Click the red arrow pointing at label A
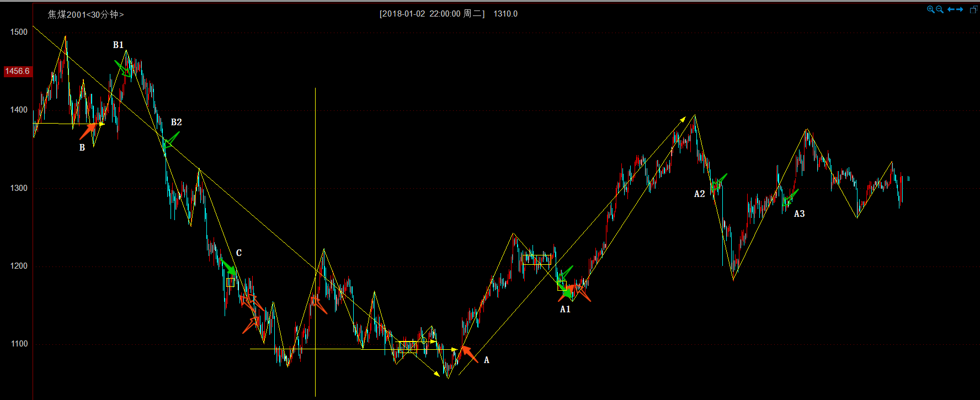Image resolution: width=980 pixels, height=400 pixels. coord(470,354)
